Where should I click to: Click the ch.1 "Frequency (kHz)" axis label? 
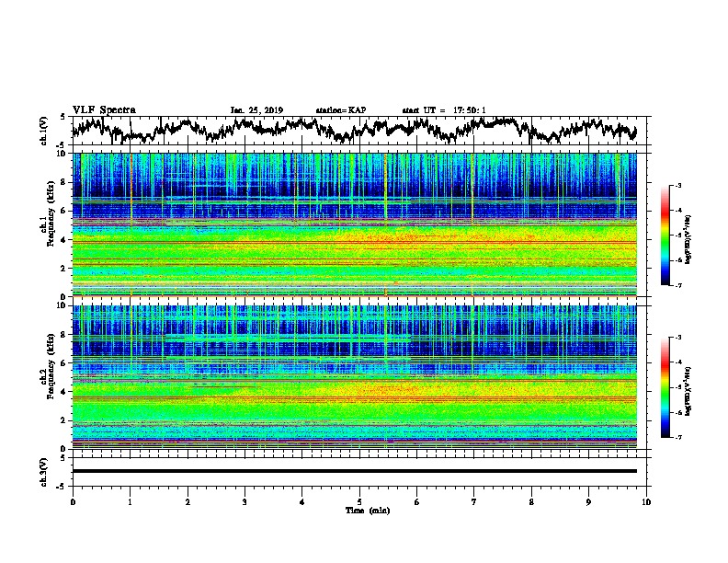pyautogui.click(x=51, y=214)
